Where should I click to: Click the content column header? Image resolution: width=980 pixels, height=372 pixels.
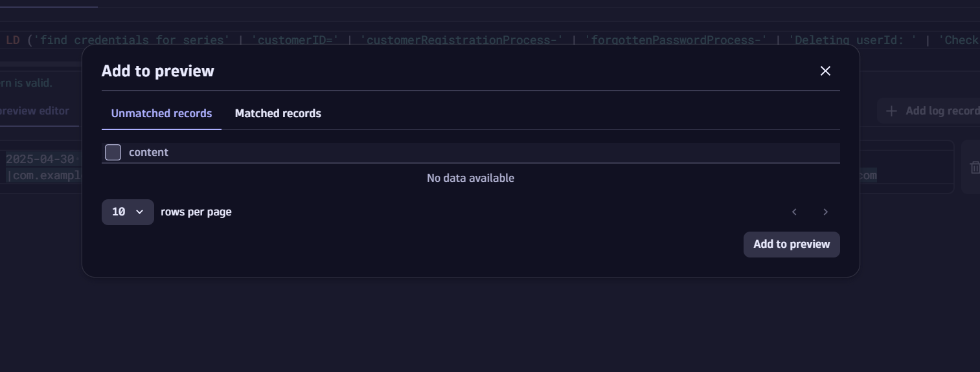[x=148, y=153]
